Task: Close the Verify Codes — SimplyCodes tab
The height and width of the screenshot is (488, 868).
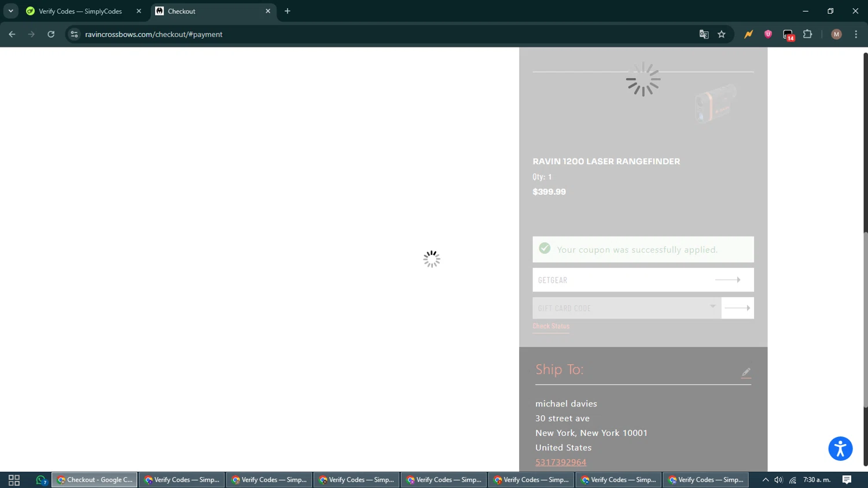Action: tap(139, 11)
